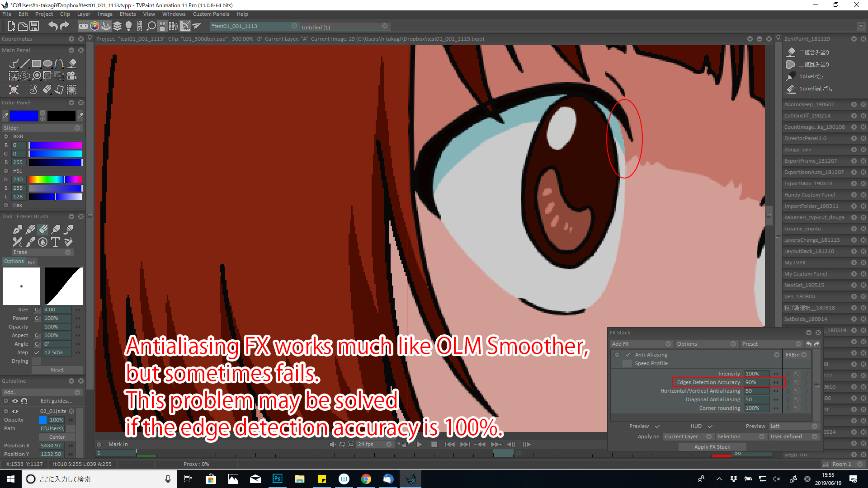Screen dimensions: 868x488
Task: Select the ellipse shape tool
Action: point(48,64)
